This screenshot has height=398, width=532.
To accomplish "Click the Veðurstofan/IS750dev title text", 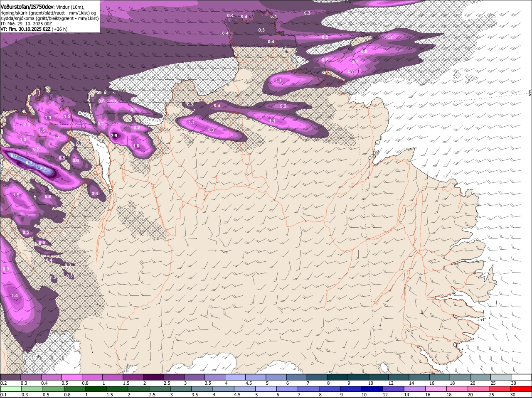I will 27,7.
